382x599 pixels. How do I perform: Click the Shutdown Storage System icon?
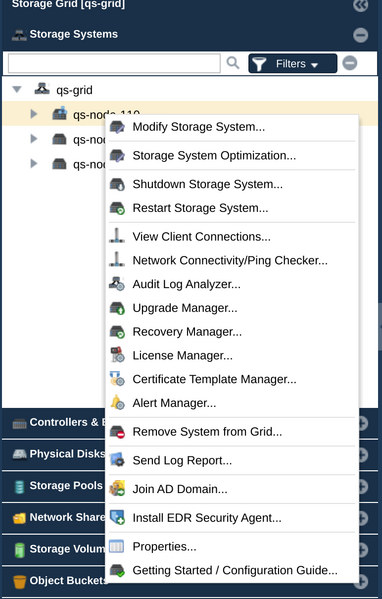tap(117, 185)
